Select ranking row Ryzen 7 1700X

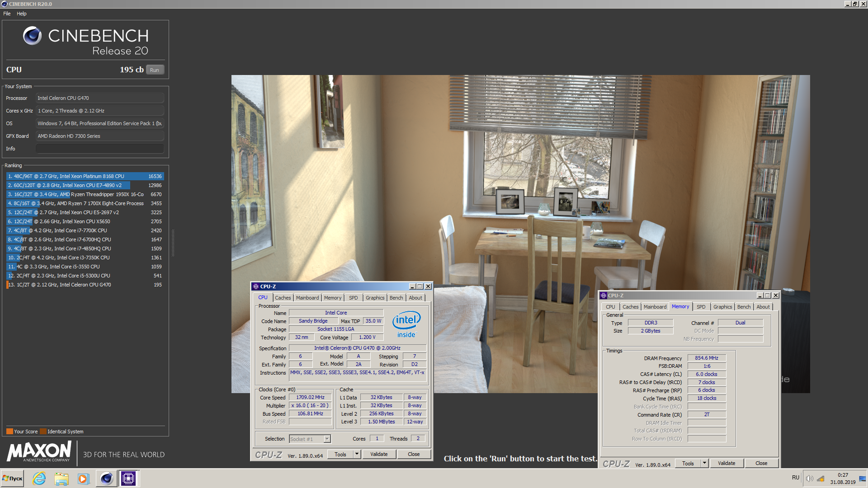click(x=85, y=203)
